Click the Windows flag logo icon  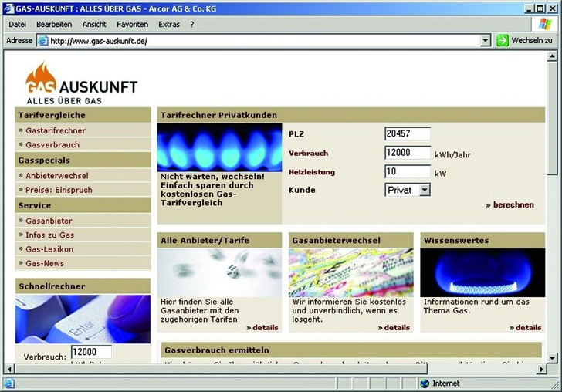tap(545, 25)
